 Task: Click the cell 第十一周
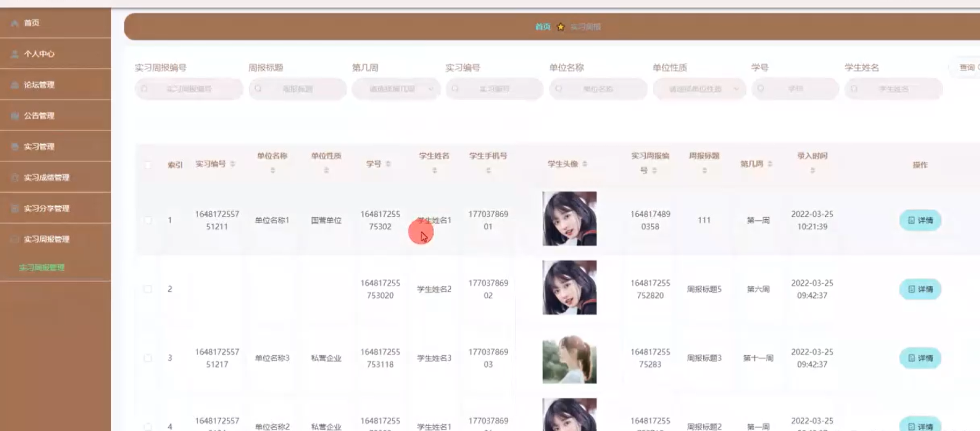tap(758, 358)
